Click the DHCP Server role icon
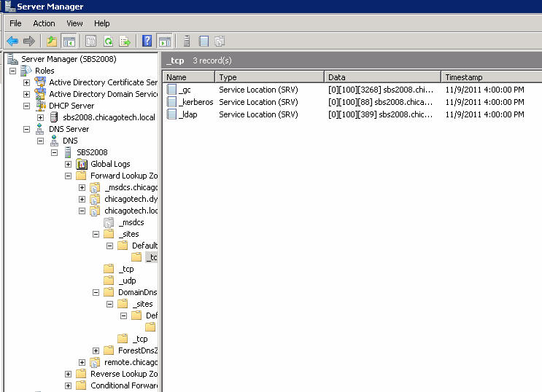 click(x=41, y=106)
